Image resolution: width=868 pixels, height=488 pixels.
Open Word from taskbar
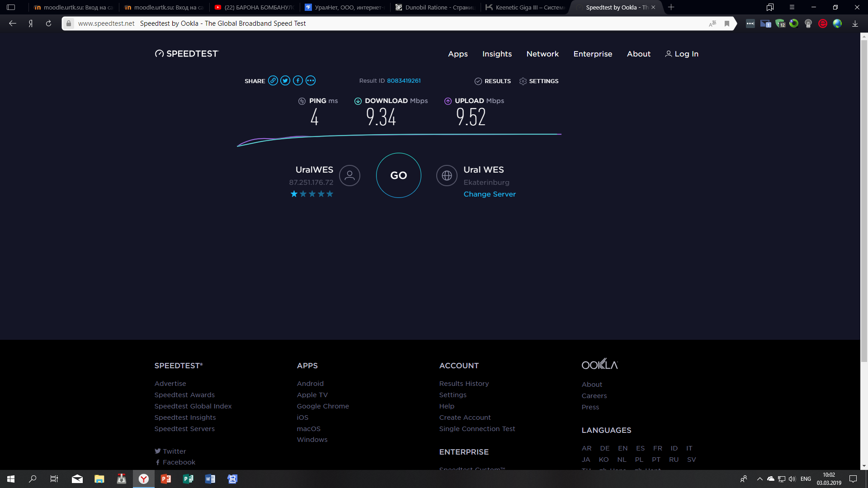pyautogui.click(x=210, y=479)
